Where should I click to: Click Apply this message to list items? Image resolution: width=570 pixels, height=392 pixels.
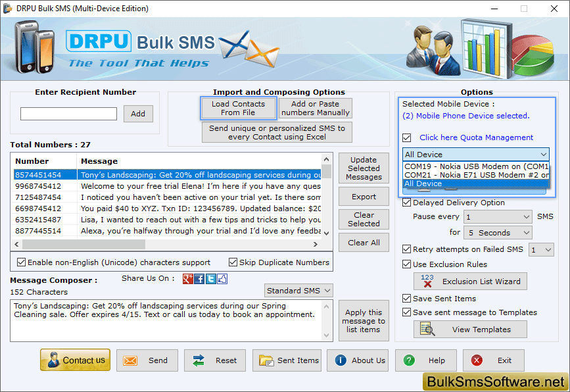tap(364, 321)
